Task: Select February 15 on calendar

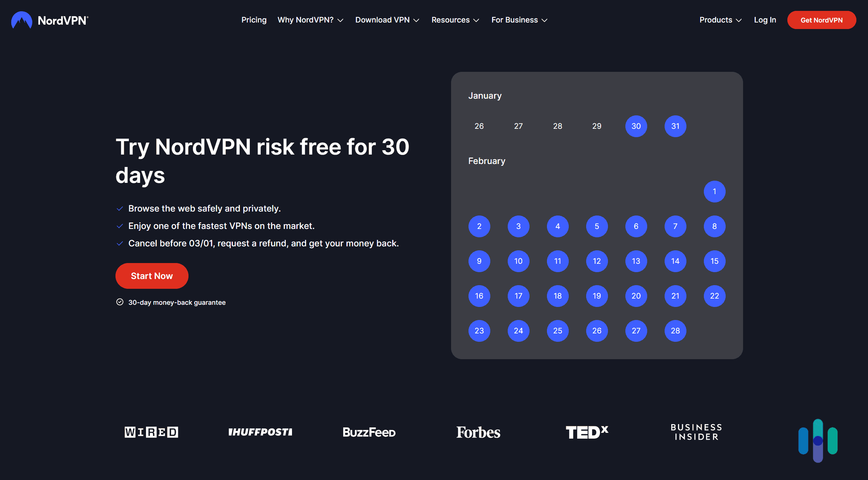Action: 714,261
